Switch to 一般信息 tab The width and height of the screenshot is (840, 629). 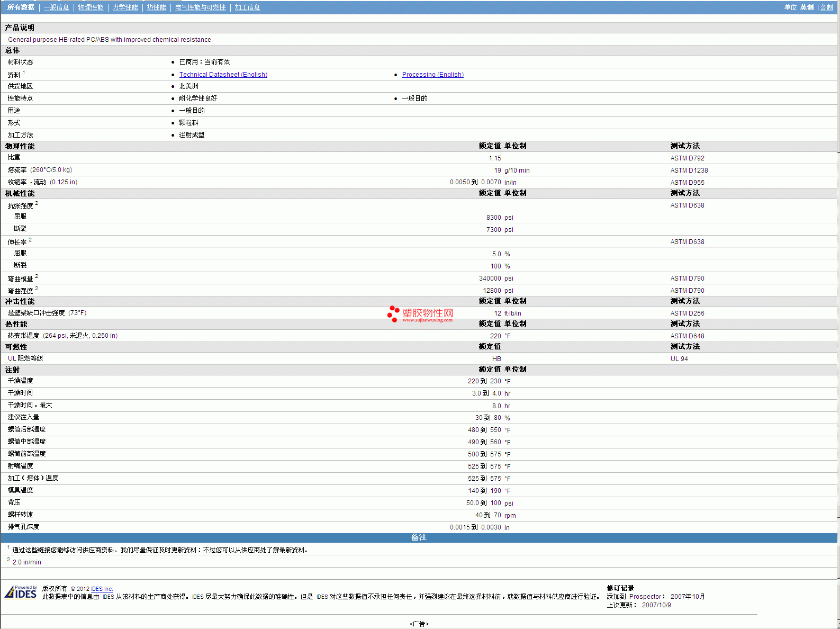[x=56, y=7]
